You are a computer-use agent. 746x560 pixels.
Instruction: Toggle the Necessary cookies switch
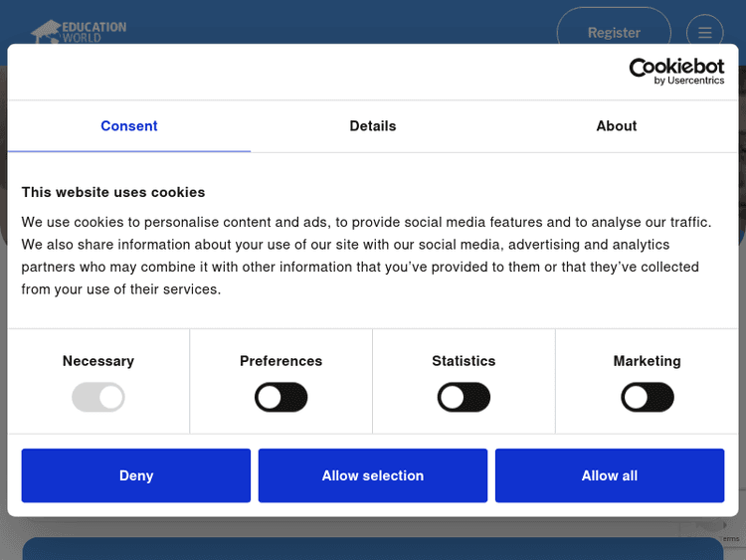pos(98,398)
